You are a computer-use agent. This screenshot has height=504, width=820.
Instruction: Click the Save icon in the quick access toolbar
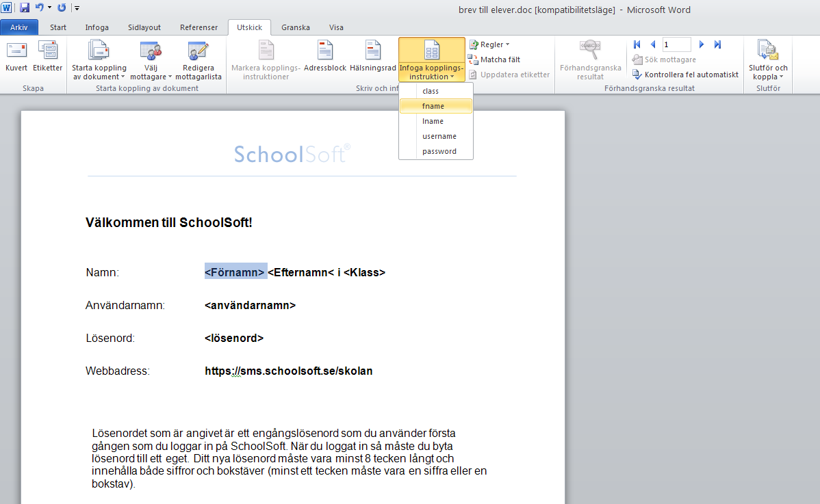pyautogui.click(x=25, y=8)
